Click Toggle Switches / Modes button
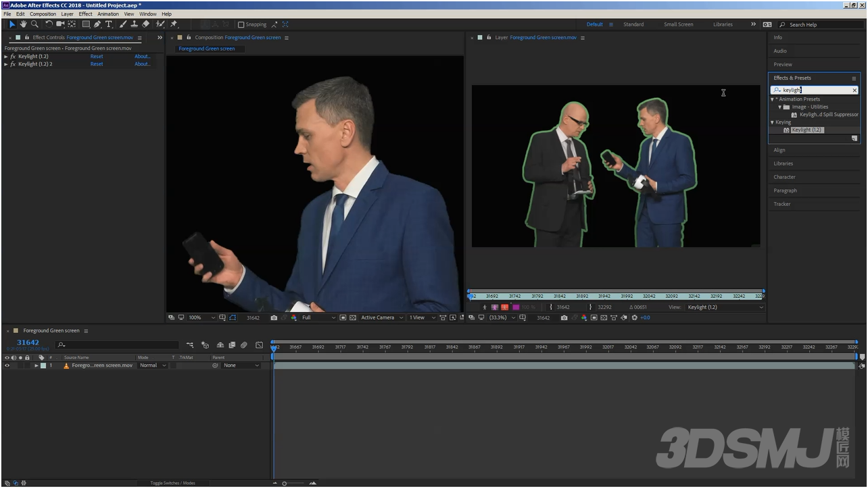The width and height of the screenshot is (868, 489). [x=172, y=483]
